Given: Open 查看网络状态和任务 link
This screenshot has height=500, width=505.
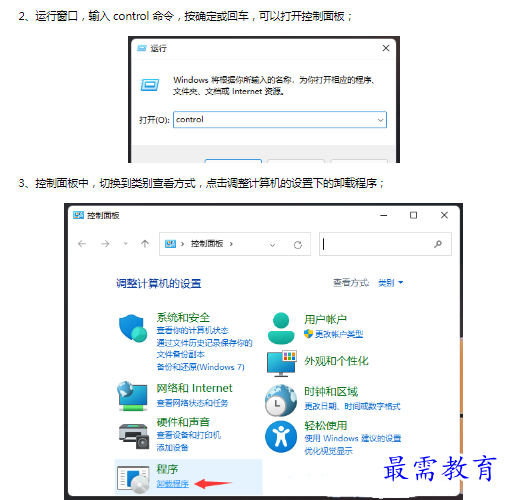Looking at the screenshot, I should 192,403.
